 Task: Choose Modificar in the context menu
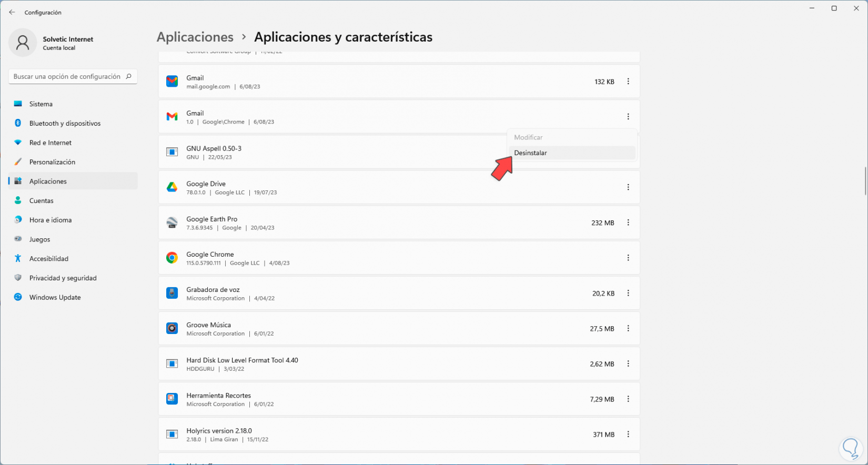tap(528, 137)
